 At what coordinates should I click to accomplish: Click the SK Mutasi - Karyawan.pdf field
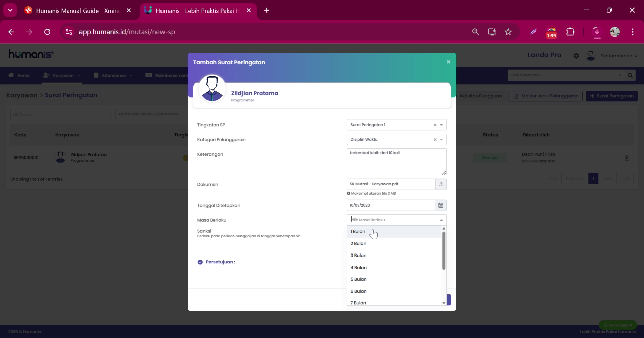[x=391, y=184]
